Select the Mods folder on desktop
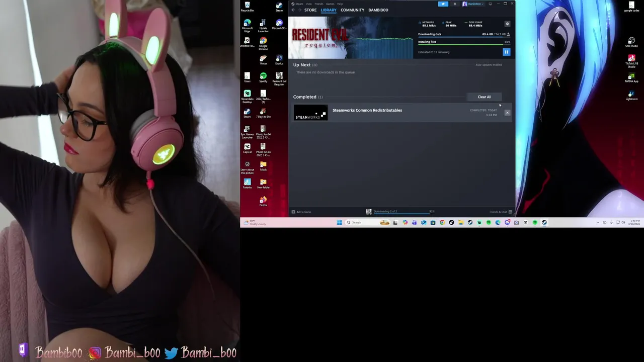Viewport: 644px width, 362px height. click(x=263, y=166)
